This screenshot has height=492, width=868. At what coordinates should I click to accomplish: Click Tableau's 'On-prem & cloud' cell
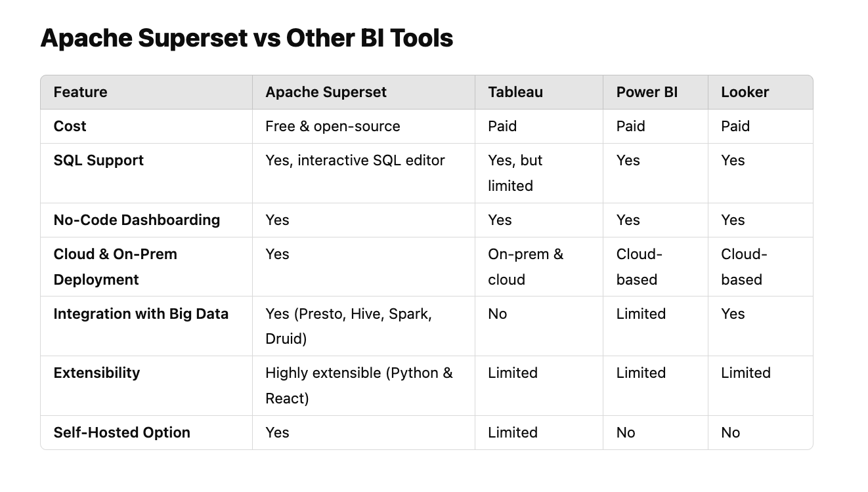[525, 266]
